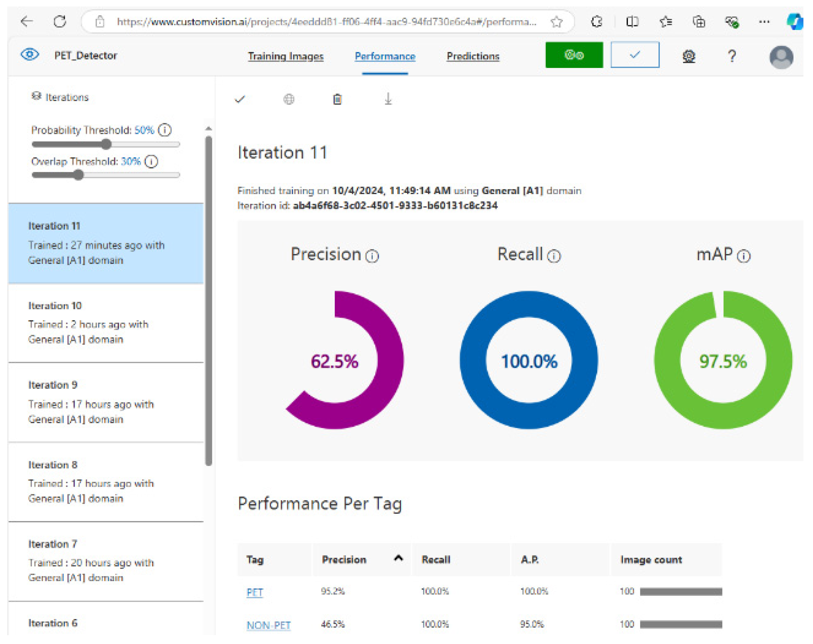Open the NON-PET tag link
The height and width of the screenshot is (644, 813).
tap(269, 625)
